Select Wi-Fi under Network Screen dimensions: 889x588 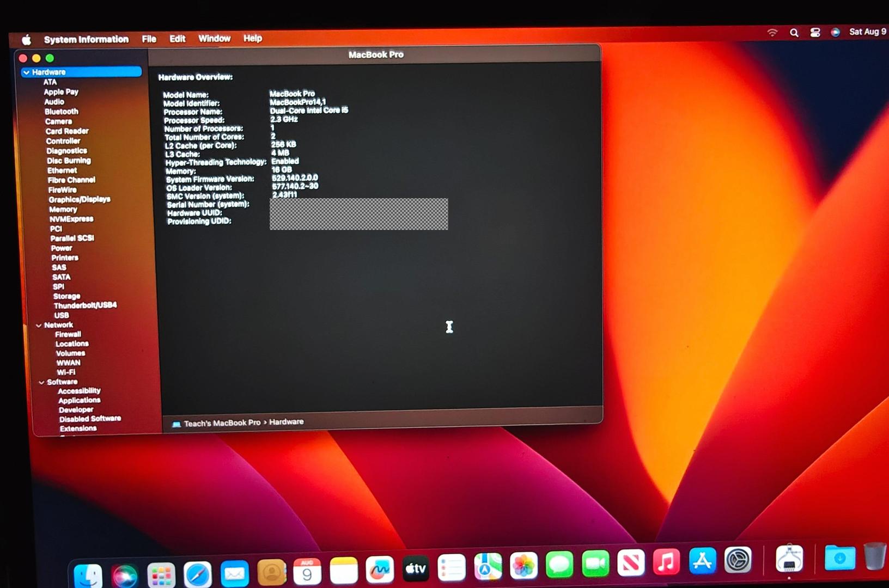pyautogui.click(x=66, y=372)
